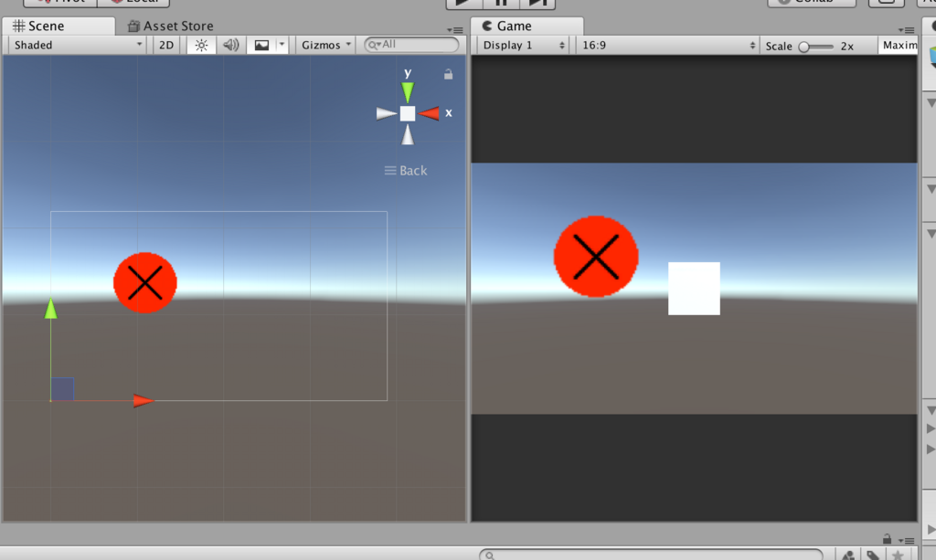Screen dimensions: 936x560
Task: Toggle scene lighting sun icon
Action: [201, 45]
